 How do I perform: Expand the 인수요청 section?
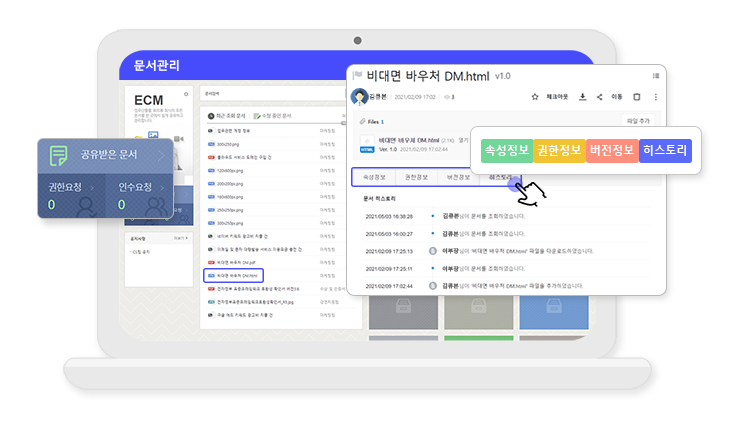164,186
